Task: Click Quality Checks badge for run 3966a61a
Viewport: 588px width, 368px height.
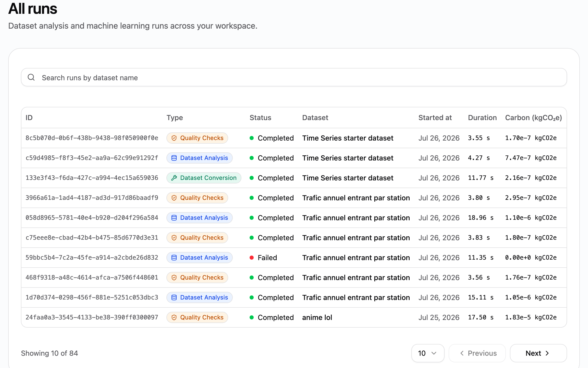Action: click(x=197, y=198)
